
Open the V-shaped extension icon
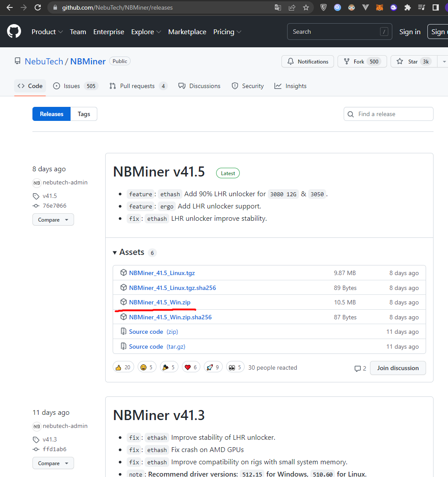(366, 7)
